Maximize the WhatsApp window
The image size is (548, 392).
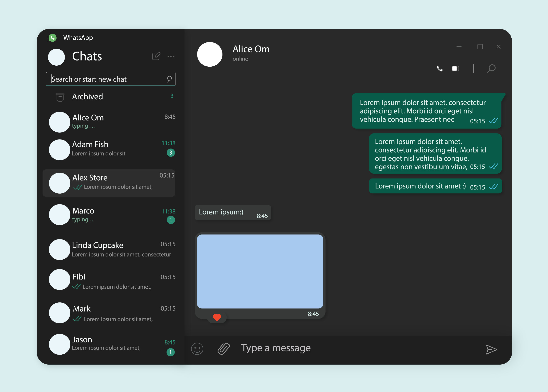click(480, 47)
